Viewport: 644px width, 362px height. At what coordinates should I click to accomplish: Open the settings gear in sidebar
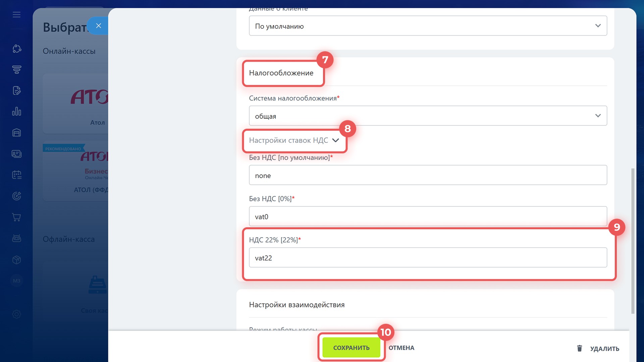pos(16,314)
